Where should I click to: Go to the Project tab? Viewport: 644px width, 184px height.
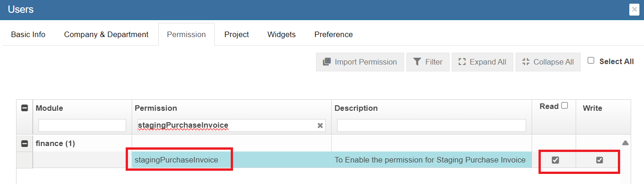pos(236,34)
